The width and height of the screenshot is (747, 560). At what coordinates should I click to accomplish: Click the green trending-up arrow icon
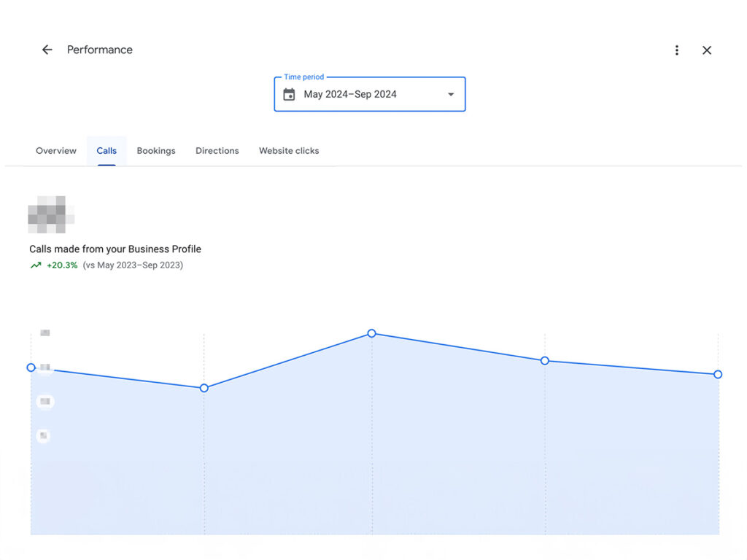[36, 265]
